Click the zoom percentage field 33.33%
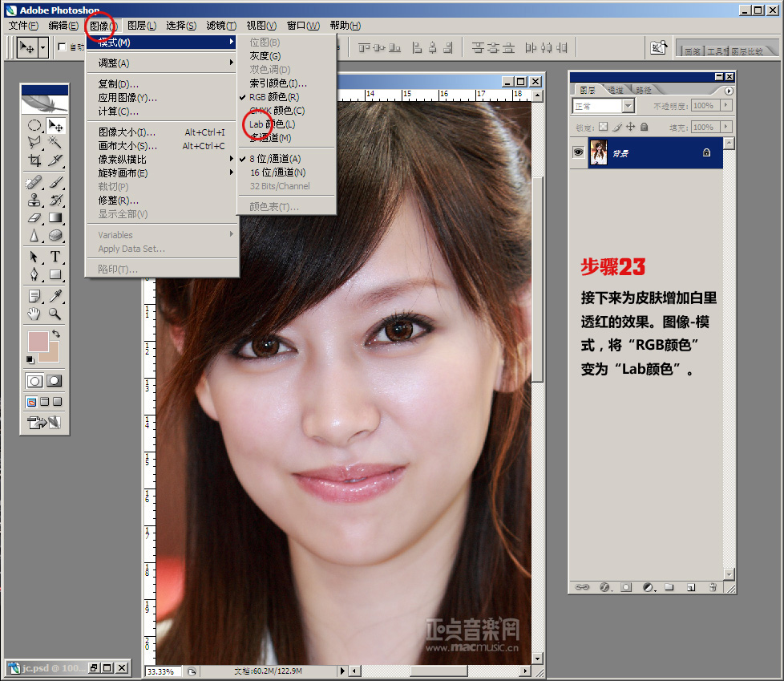784x681 pixels. pyautogui.click(x=164, y=671)
